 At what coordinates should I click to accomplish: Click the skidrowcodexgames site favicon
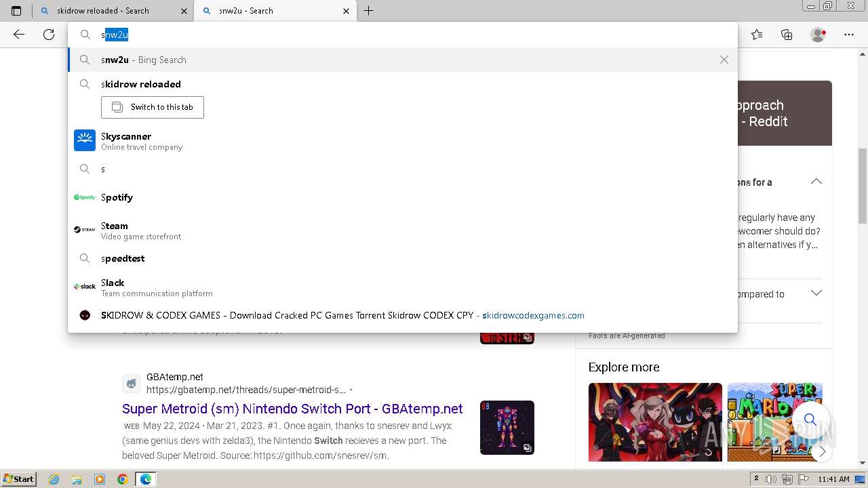pyautogui.click(x=85, y=315)
